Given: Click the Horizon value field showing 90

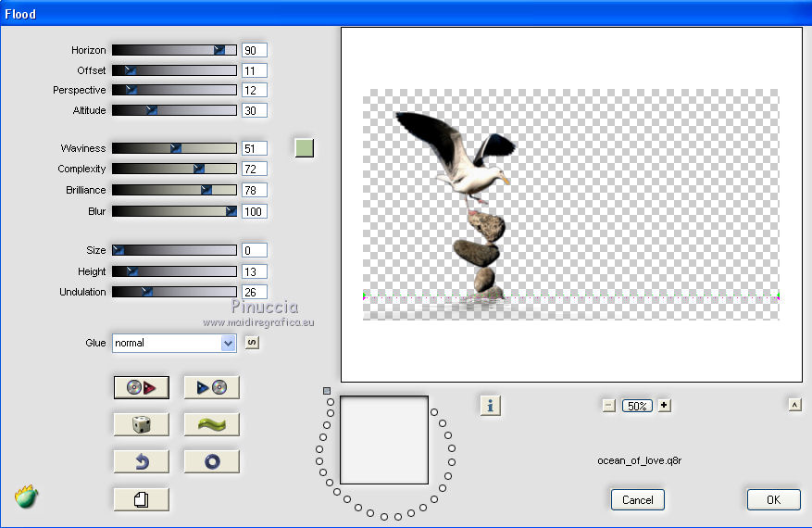Looking at the screenshot, I should click(x=255, y=50).
